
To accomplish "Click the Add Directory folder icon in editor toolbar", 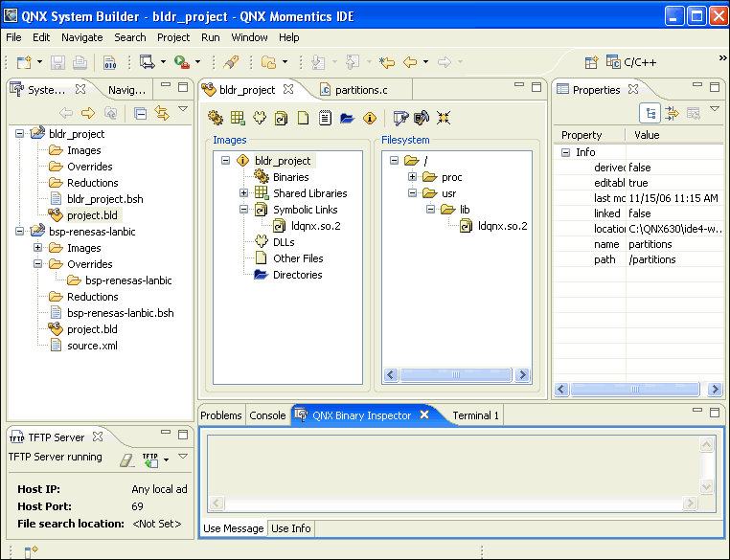I will point(346,118).
